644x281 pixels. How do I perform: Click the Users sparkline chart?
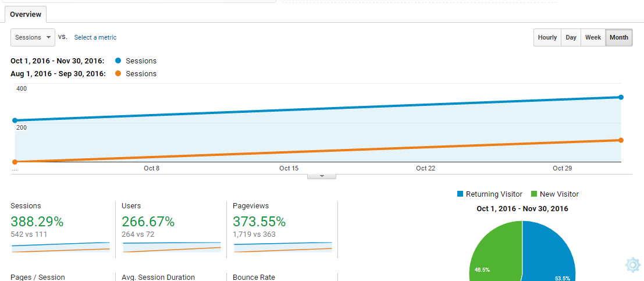(172, 247)
